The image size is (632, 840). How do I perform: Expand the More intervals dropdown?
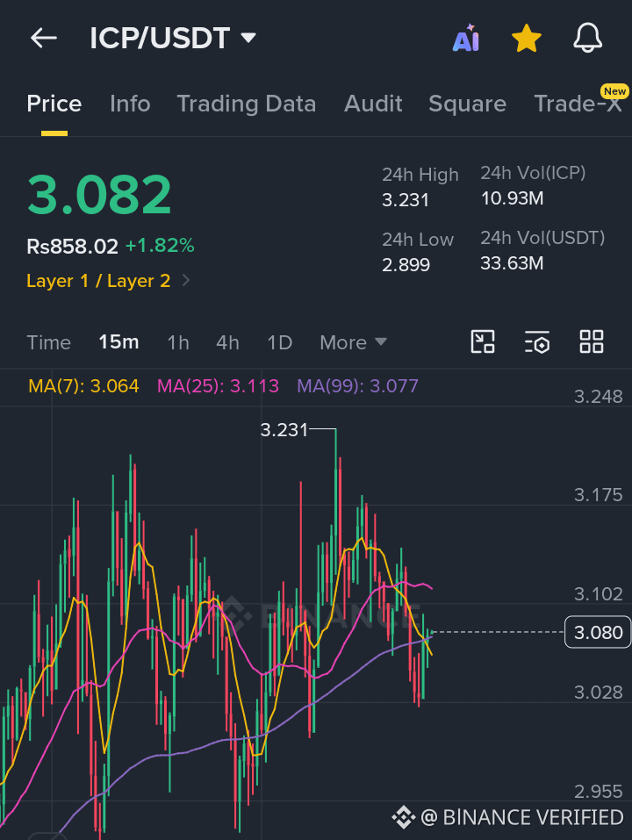354,342
